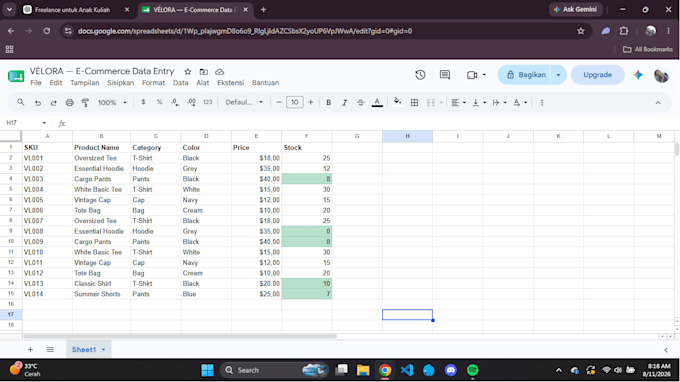Expand the Bagikan dropdown arrow
680x382 pixels.
[559, 75]
